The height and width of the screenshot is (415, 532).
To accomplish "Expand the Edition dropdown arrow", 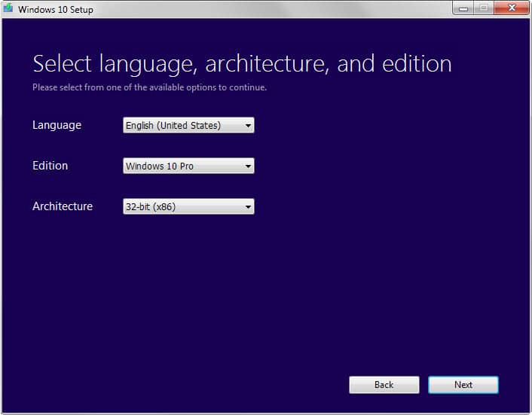I will tap(248, 166).
